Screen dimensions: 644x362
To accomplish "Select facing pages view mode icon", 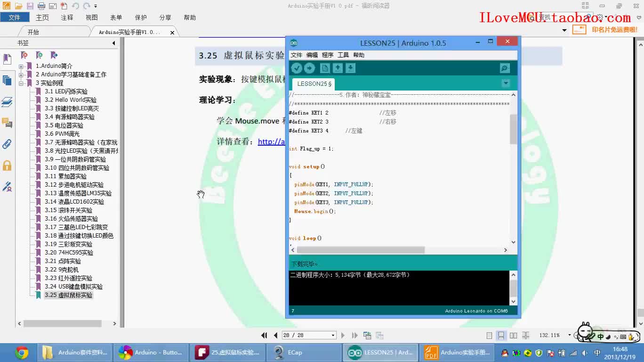I will tap(513, 336).
